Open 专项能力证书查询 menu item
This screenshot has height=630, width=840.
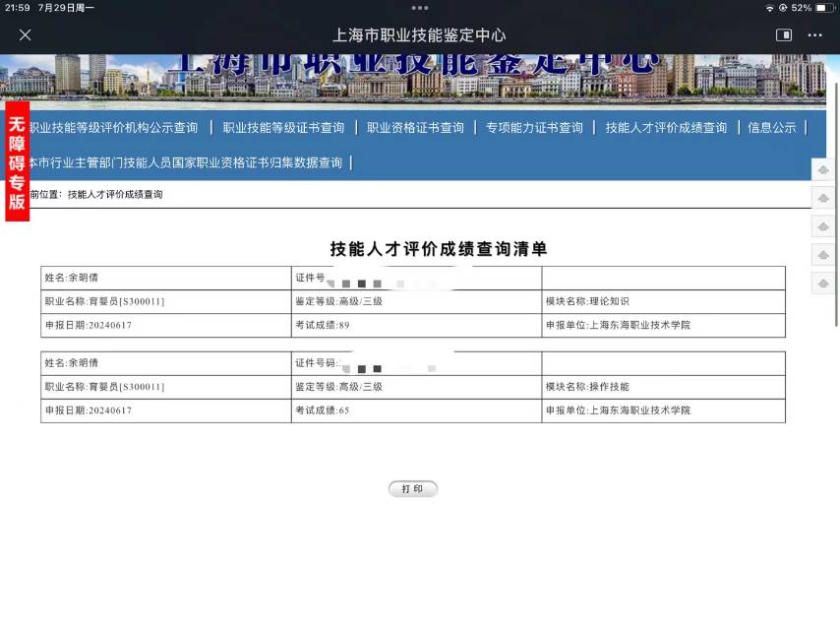tap(534, 128)
